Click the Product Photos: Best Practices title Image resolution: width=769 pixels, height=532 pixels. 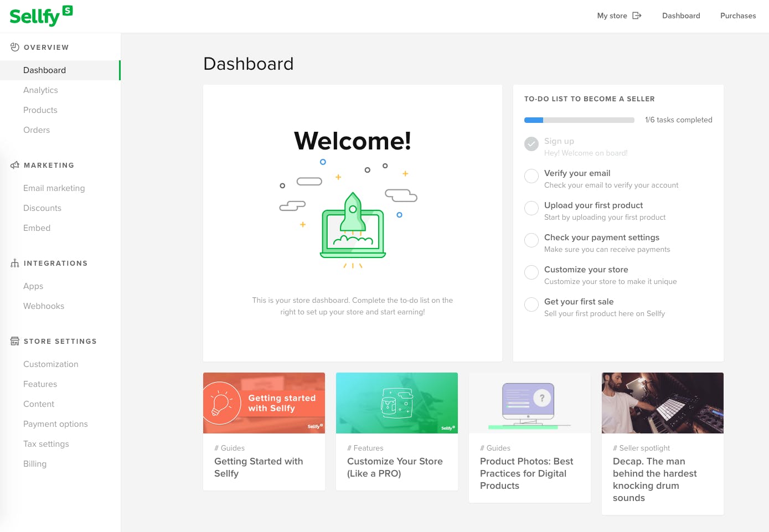527,473
